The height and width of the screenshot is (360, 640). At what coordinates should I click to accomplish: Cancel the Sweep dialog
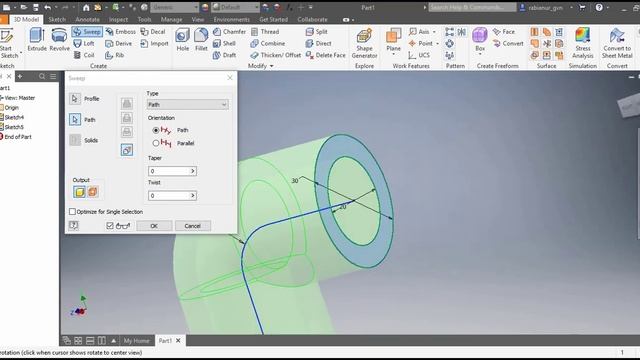pyautogui.click(x=193, y=226)
